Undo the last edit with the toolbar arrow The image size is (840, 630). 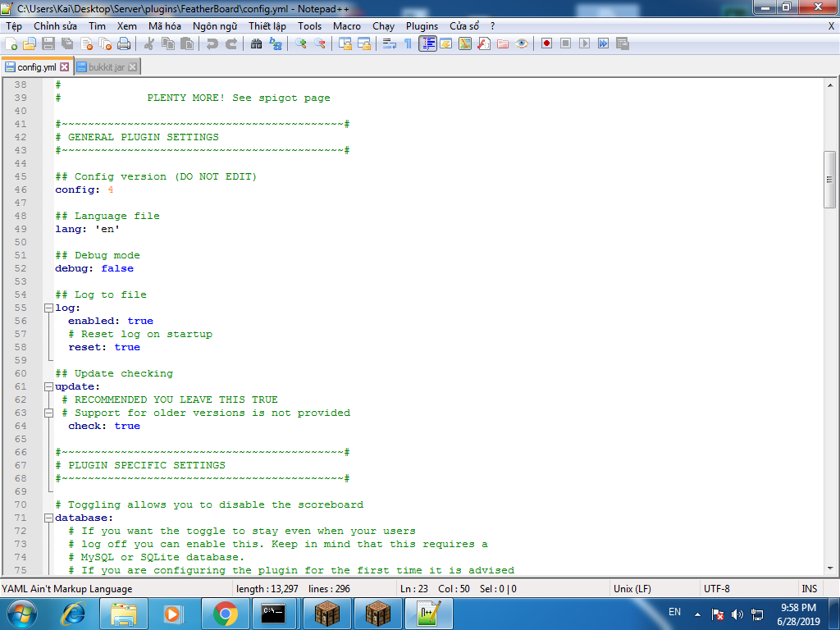pos(212,44)
